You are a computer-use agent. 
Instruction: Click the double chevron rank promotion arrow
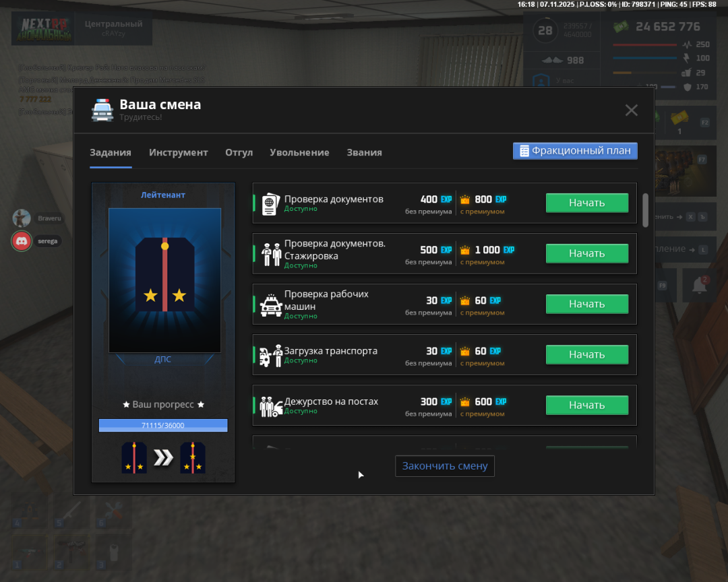[163, 458]
